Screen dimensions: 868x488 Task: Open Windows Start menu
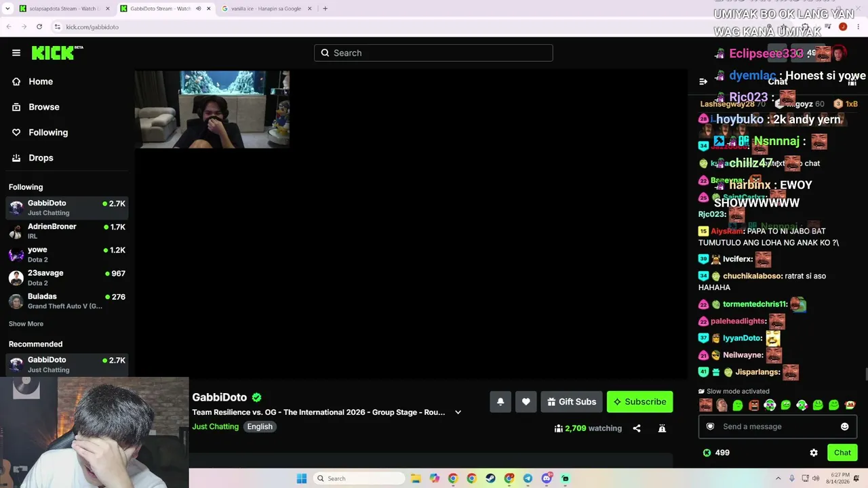[x=301, y=479]
